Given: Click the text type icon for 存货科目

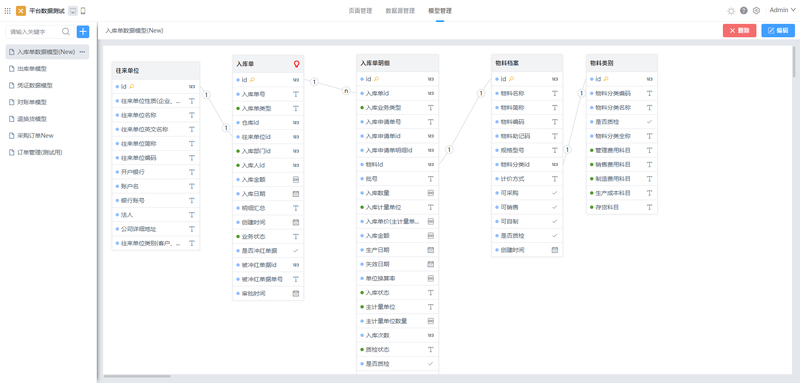Looking at the screenshot, I should 649,207.
